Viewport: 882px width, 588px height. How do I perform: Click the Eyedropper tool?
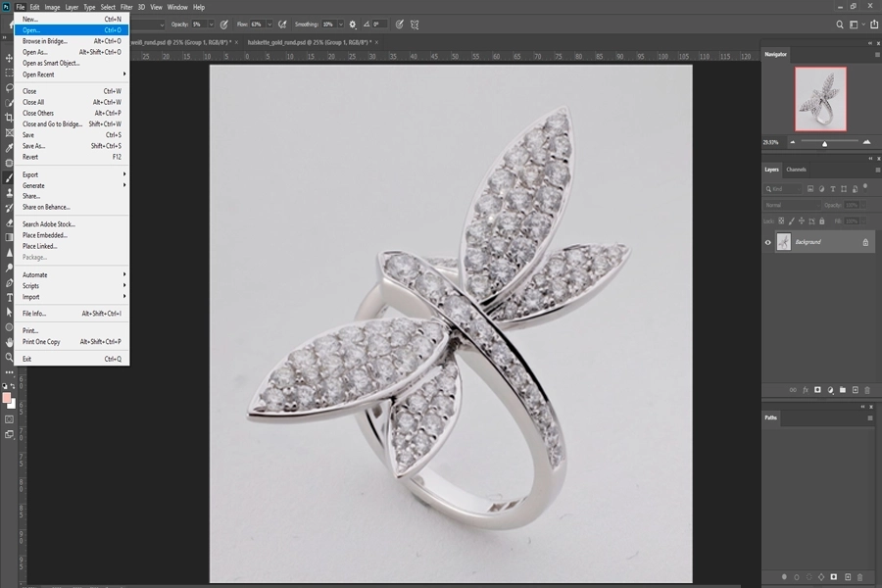coord(9,147)
